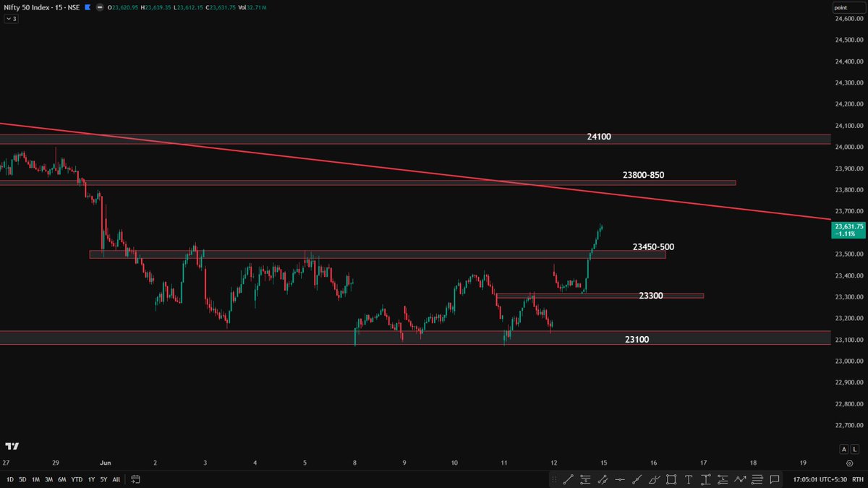Select the 23100 support zone label
Image resolution: width=868 pixels, height=488 pixels.
tap(637, 339)
